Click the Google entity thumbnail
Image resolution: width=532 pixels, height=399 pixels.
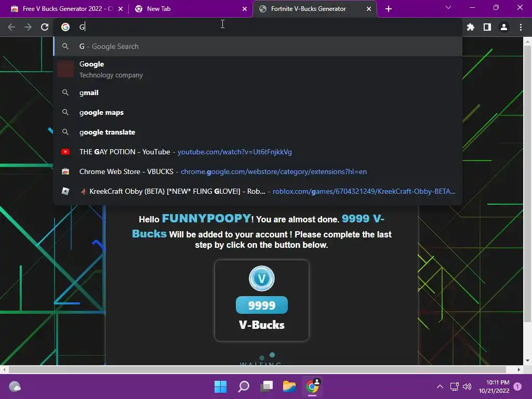[x=65, y=69]
